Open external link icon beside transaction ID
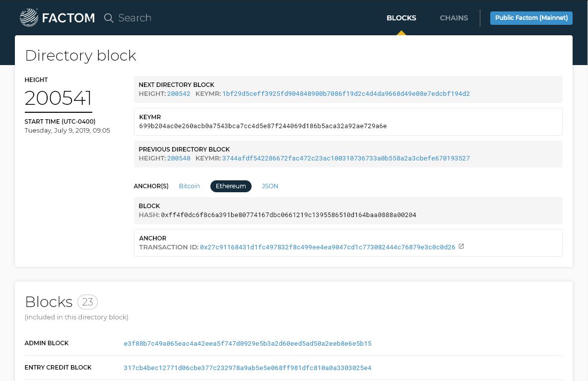 tap(461, 246)
